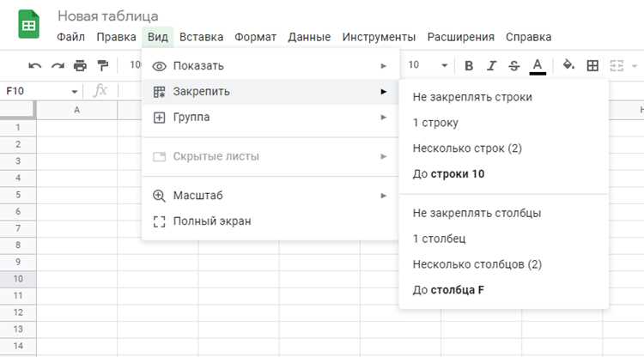Select row 1 header
Viewport: 644px width, 357px height.
pyautogui.click(x=18, y=128)
